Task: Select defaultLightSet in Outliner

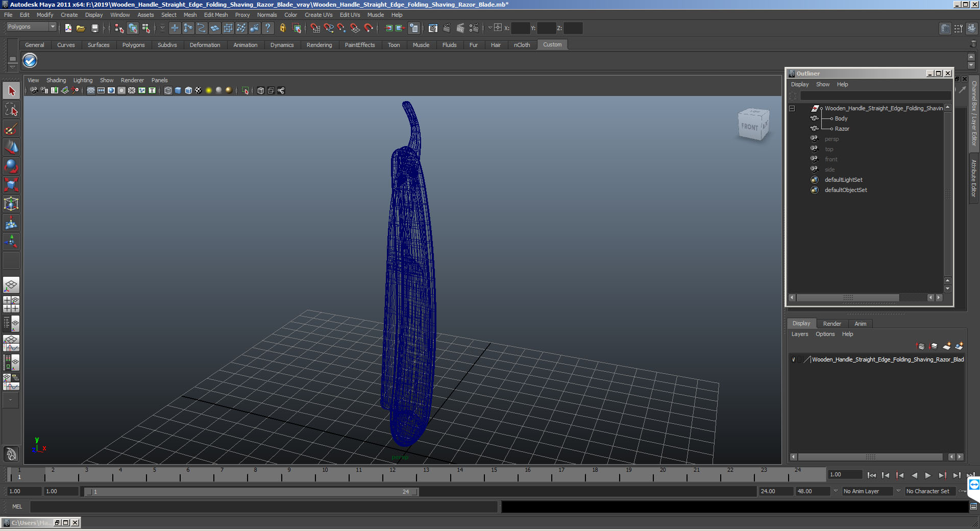Action: 843,180
